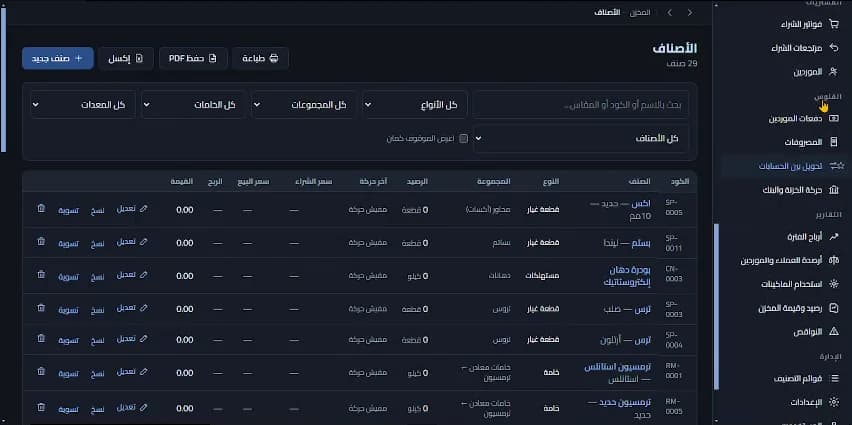
Task: Click the '29 صنف' item count text
Action: coord(684,64)
